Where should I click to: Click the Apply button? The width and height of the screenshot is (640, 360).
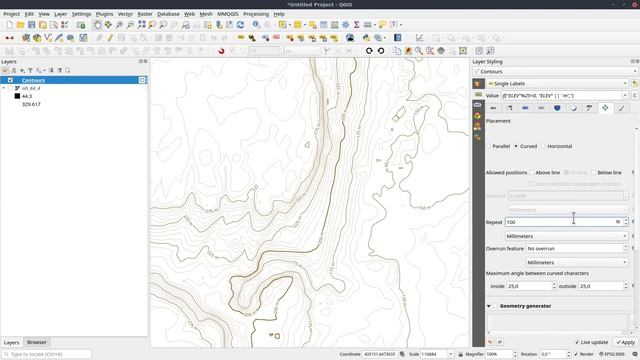626,342
